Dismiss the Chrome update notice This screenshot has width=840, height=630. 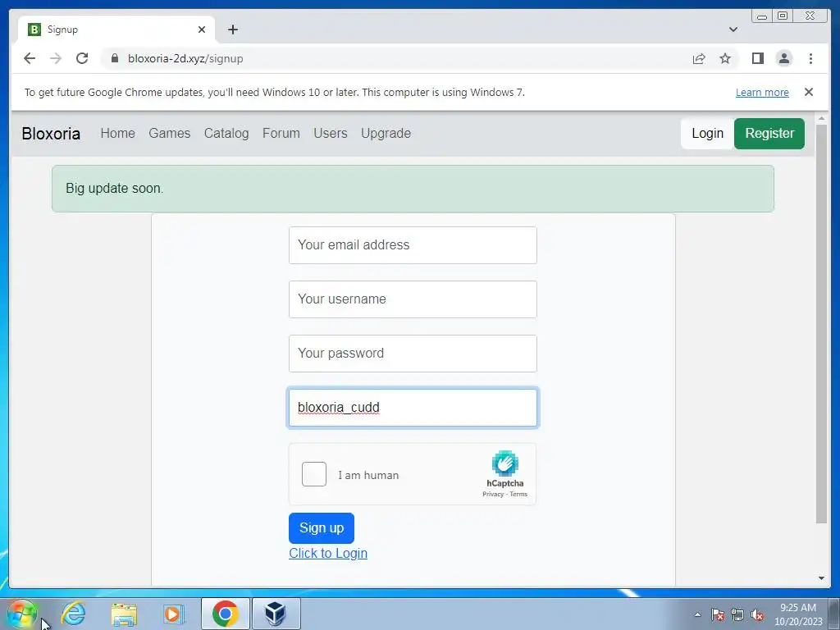pos(808,92)
